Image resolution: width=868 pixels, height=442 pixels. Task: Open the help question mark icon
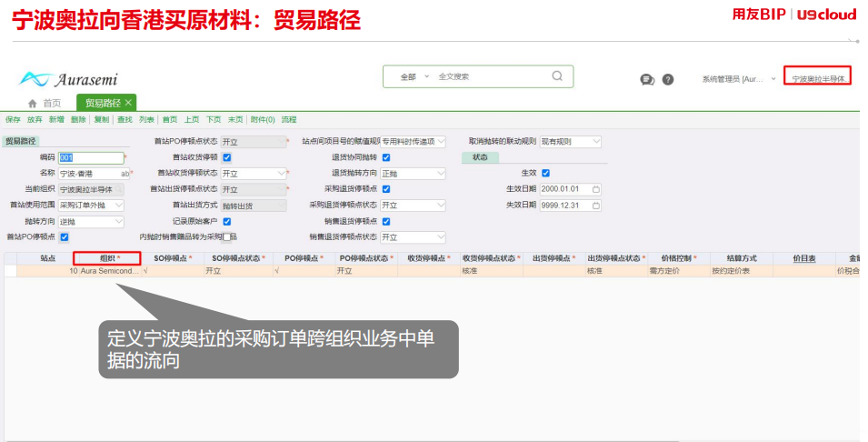(668, 80)
